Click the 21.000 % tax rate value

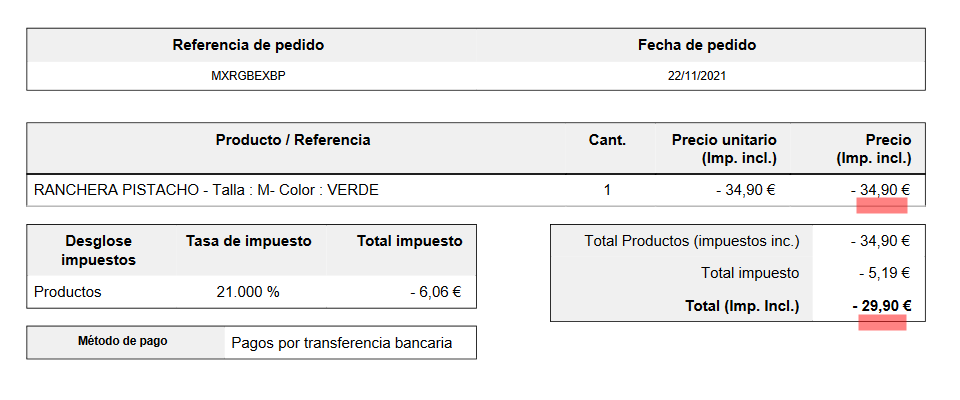tap(248, 292)
